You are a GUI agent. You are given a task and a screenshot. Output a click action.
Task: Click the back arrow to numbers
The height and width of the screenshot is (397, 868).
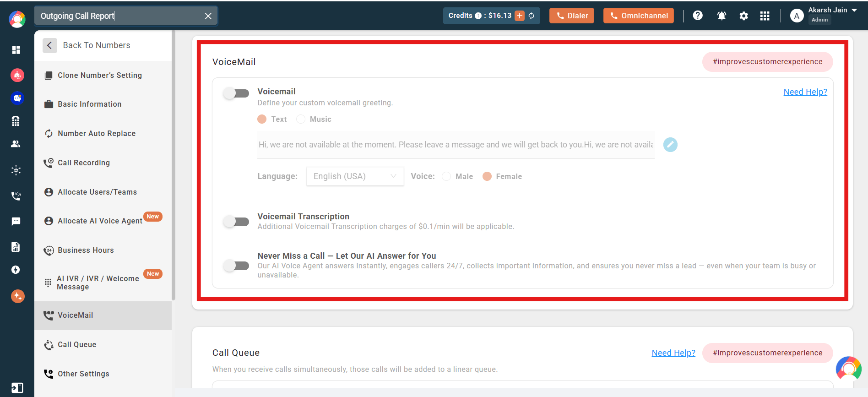49,45
